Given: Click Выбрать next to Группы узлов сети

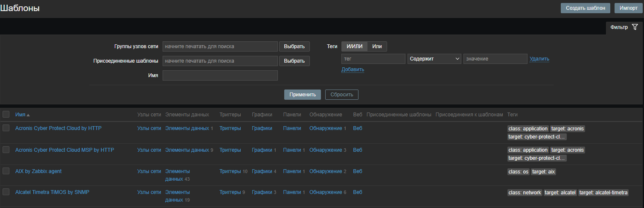Looking at the screenshot, I should pyautogui.click(x=294, y=46).
